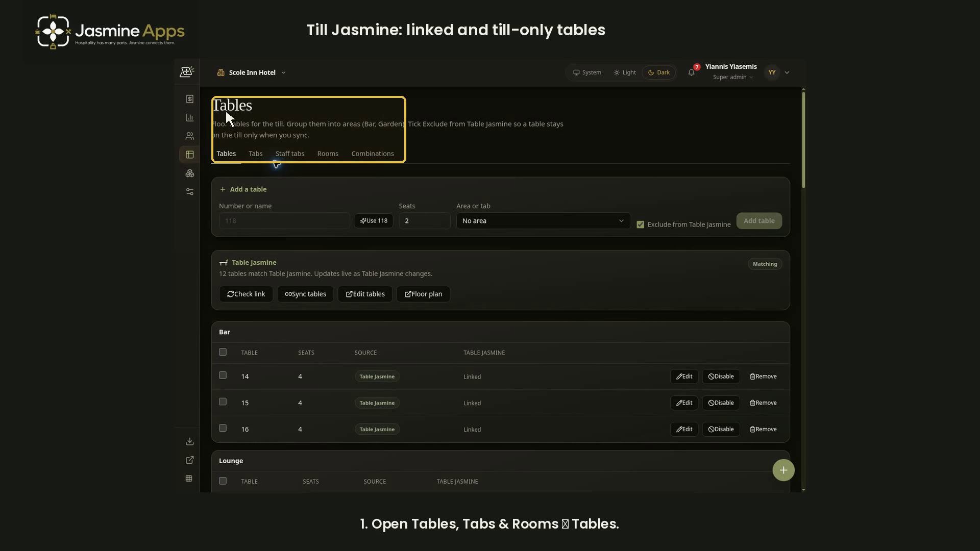Click the download icon in the sidebar
Image resolution: width=980 pixels, height=551 pixels.
point(189,441)
